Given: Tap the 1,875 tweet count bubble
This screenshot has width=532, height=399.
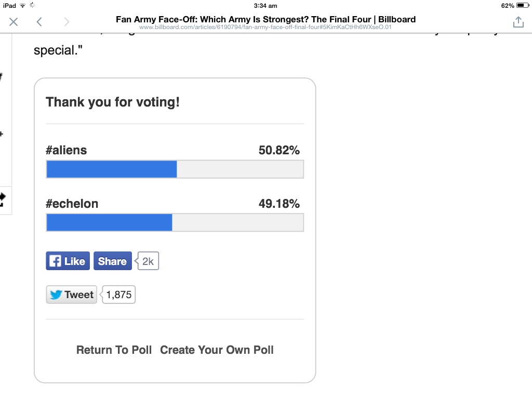Looking at the screenshot, I should point(119,295).
